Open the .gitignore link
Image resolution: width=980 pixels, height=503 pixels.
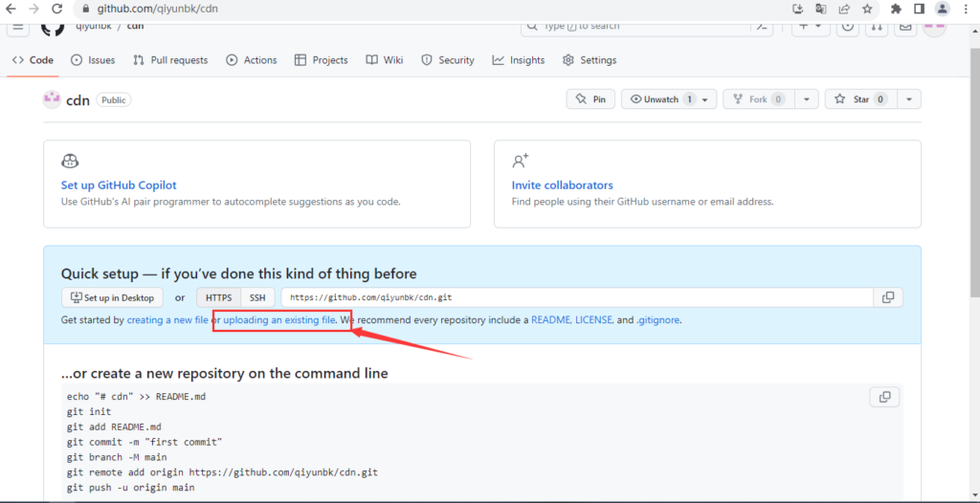click(657, 320)
